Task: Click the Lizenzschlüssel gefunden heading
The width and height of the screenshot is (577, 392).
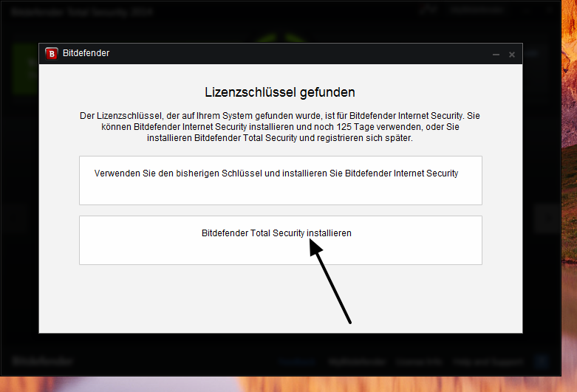Action: [x=280, y=92]
